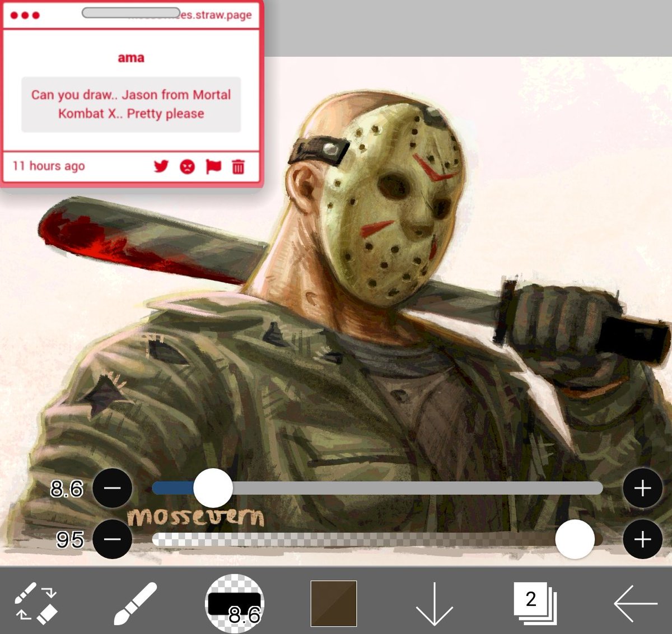Share the ask on Twitter
Viewport: 672px width, 634px height.
[161, 166]
